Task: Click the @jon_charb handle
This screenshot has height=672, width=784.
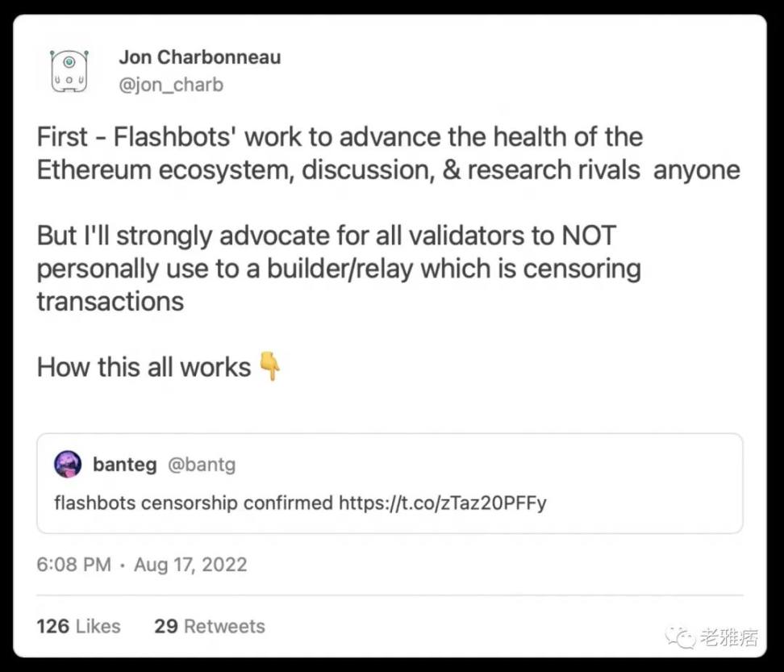Action: pos(170,85)
